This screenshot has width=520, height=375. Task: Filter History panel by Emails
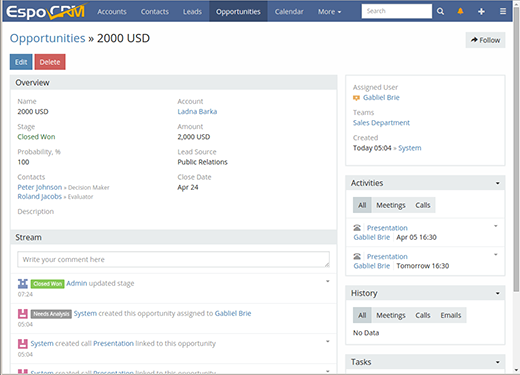coord(451,315)
